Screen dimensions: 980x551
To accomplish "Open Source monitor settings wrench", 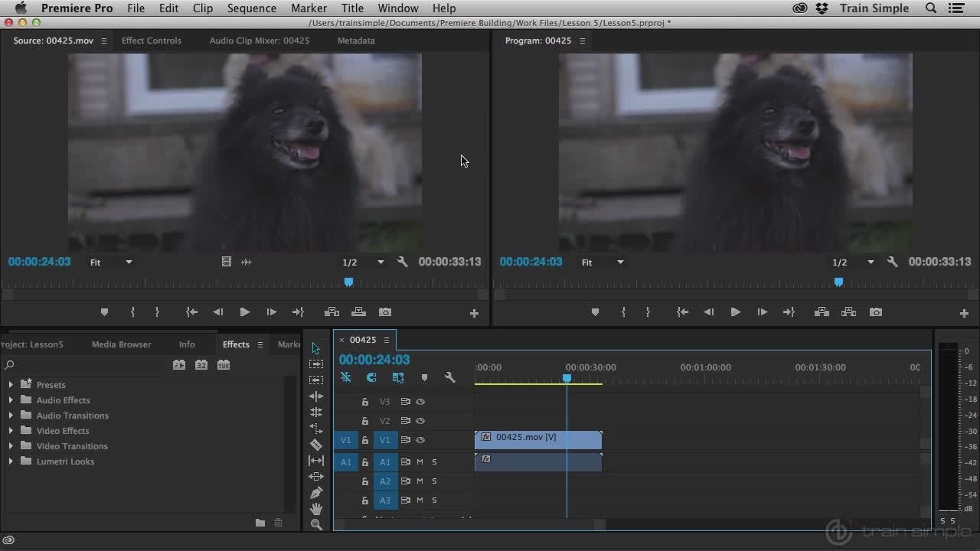I will [403, 262].
